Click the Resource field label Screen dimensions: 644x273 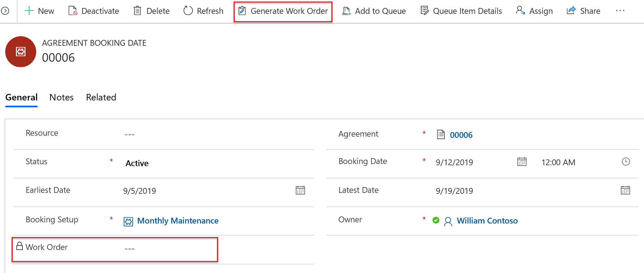42,133
